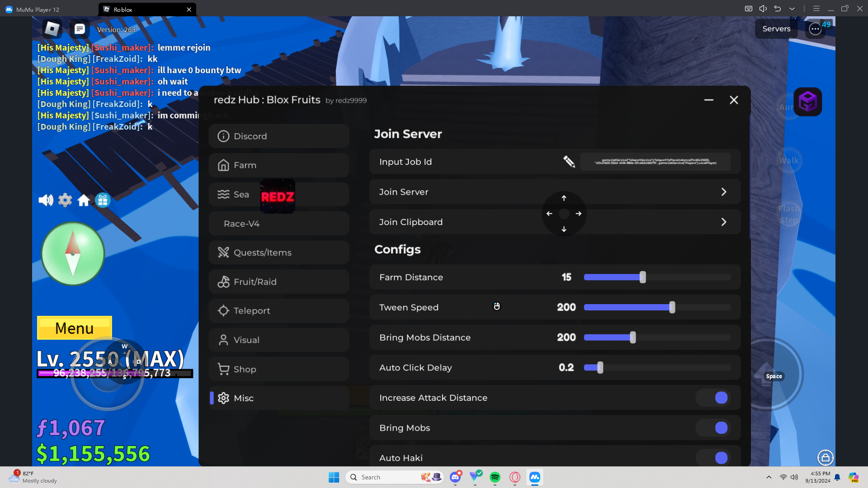Click the home icon in game HUD
The width and height of the screenshot is (868, 488).
tap(84, 200)
